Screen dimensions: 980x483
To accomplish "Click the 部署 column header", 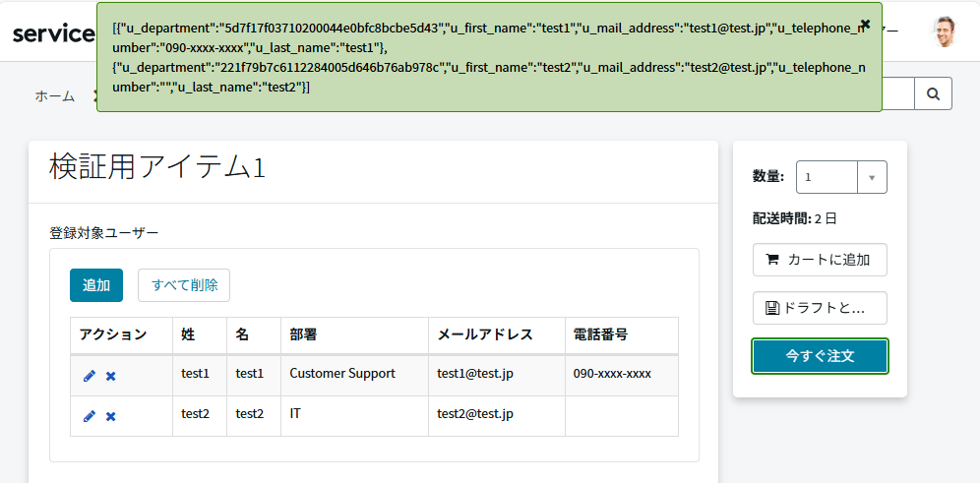I will (x=303, y=334).
